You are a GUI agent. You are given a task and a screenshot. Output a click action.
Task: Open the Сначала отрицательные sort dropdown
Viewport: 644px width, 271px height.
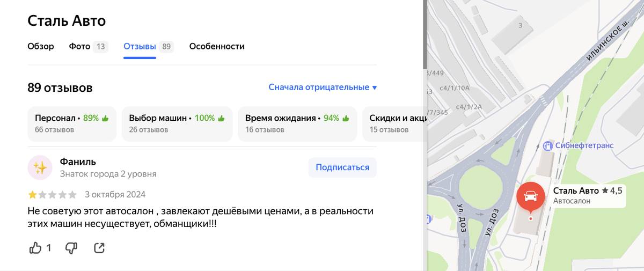coord(323,87)
